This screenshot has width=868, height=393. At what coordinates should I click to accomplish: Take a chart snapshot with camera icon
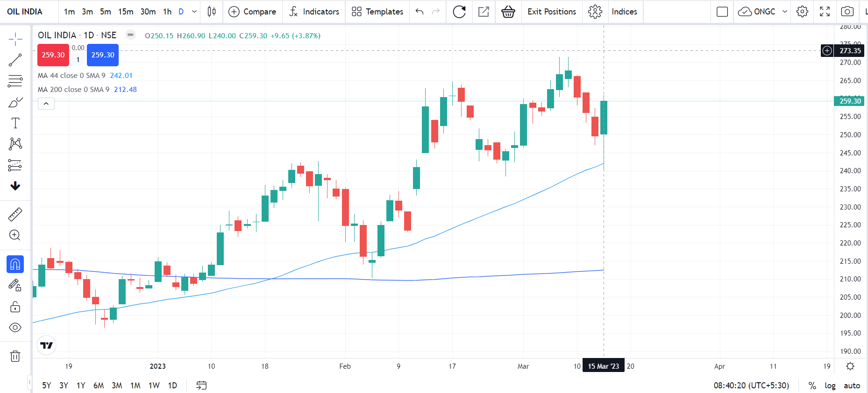tap(847, 12)
